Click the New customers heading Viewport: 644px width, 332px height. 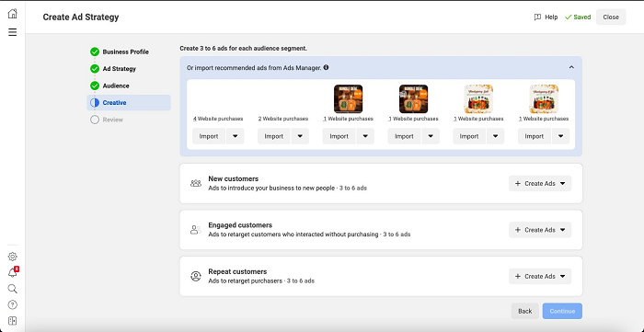(x=234, y=179)
